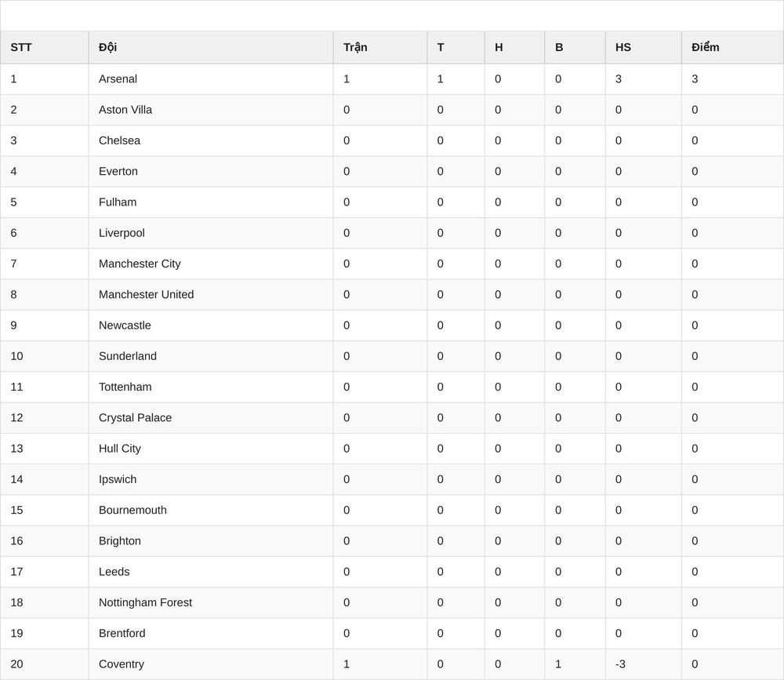The width and height of the screenshot is (784, 680).
Task: Click Coventry's -3 goal difference value
Action: click(x=620, y=664)
